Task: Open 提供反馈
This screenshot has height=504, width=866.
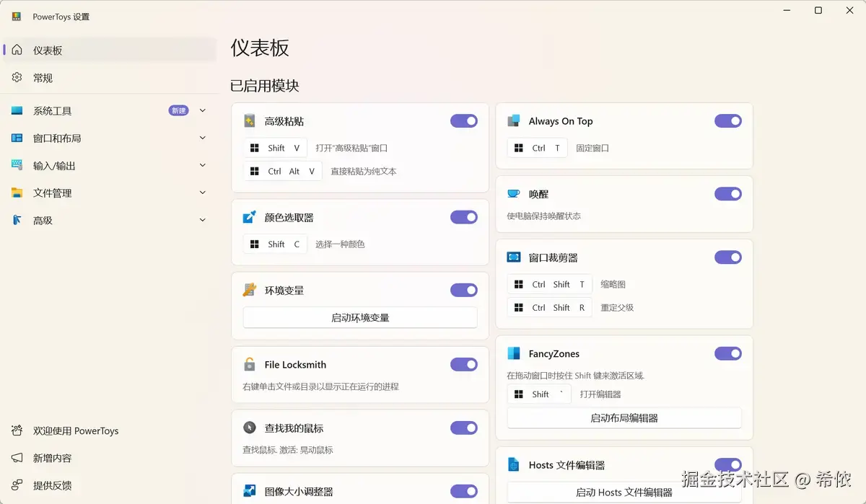Action: (110, 486)
